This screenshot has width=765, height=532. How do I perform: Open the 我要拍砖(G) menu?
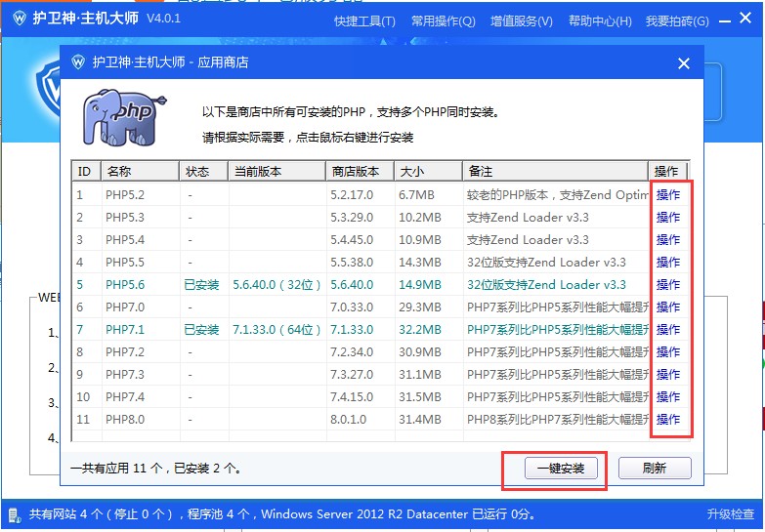pos(677,20)
